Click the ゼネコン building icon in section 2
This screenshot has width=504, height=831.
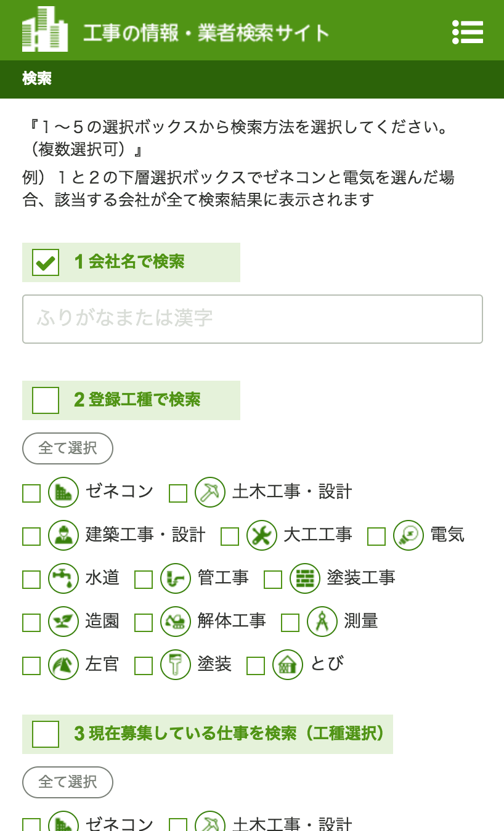tap(63, 492)
